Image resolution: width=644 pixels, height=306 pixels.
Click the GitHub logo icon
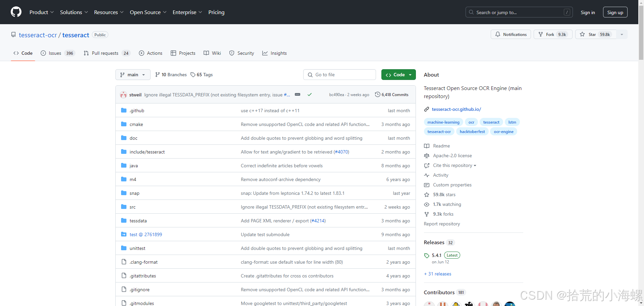[x=16, y=12]
